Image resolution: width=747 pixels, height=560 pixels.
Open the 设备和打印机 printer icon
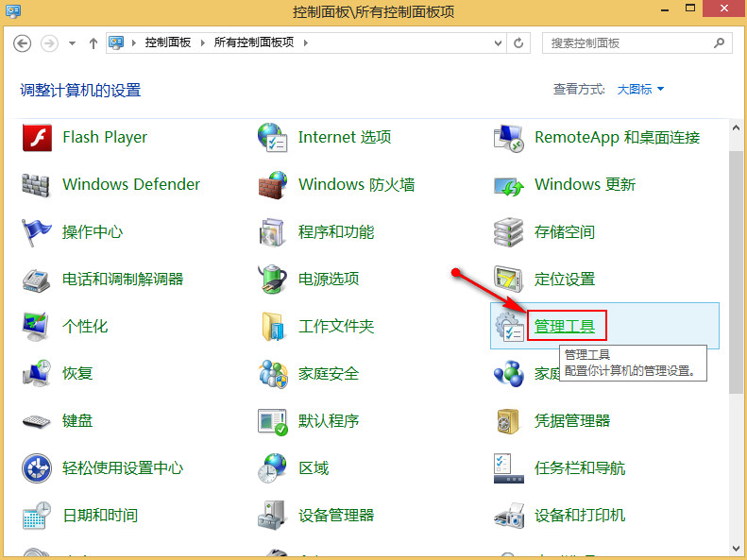[x=509, y=516]
